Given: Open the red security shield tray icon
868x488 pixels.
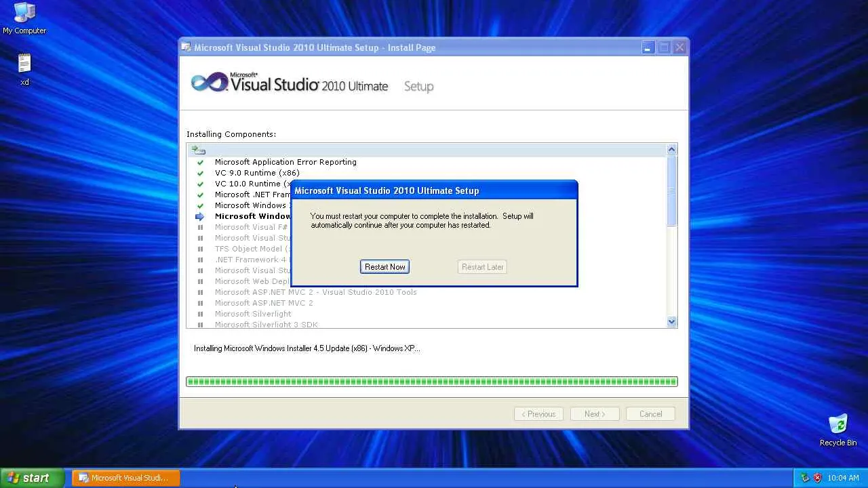Looking at the screenshot, I should pyautogui.click(x=817, y=478).
